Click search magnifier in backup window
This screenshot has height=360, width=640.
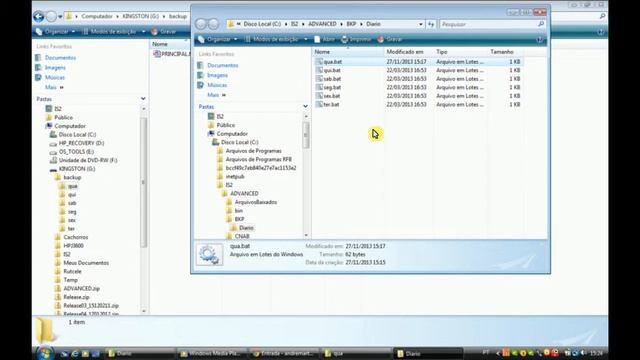point(602,16)
